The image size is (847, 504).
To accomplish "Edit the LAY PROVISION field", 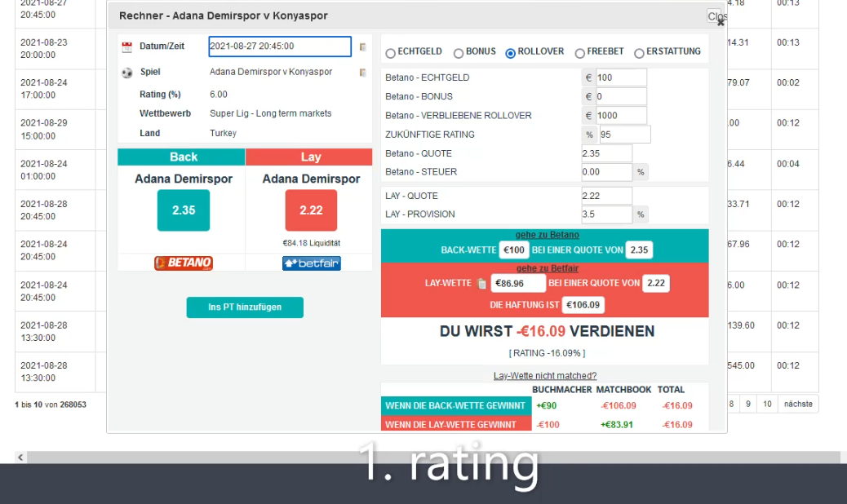I will (x=606, y=214).
